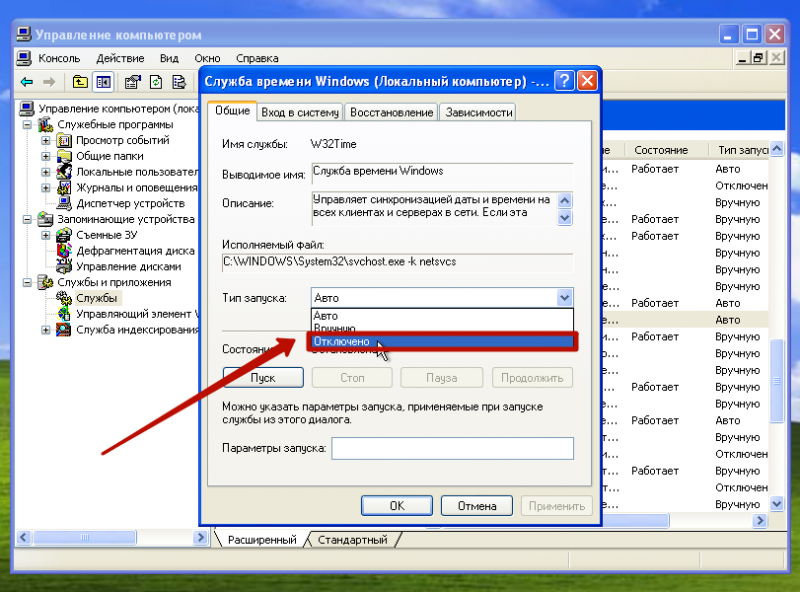Image resolution: width=800 pixels, height=592 pixels.
Task: Select the Управление дисками icon
Action: (64, 267)
